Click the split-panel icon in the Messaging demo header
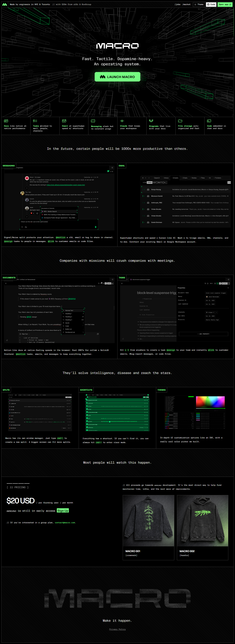 click(112, 168)
